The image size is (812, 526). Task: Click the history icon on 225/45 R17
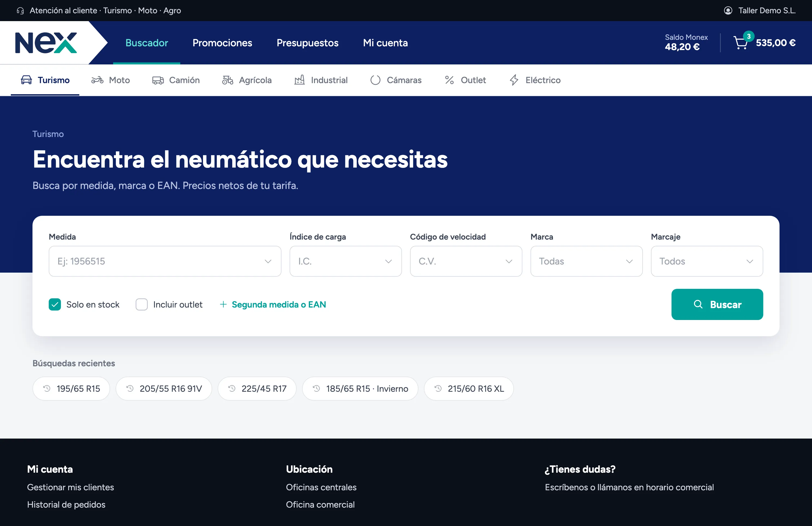[232, 388]
